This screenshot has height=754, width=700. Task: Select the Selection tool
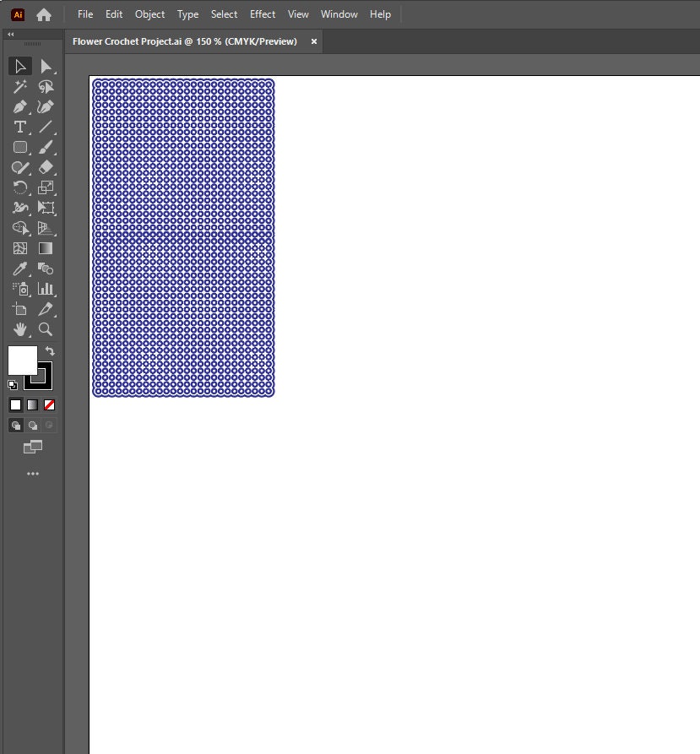pyautogui.click(x=19, y=66)
